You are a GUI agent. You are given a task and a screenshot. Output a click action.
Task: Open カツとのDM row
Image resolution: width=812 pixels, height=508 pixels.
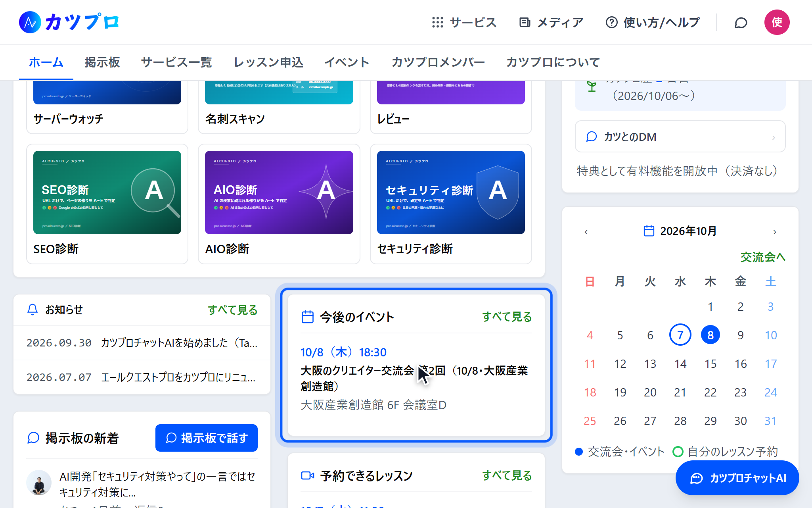pyautogui.click(x=680, y=137)
